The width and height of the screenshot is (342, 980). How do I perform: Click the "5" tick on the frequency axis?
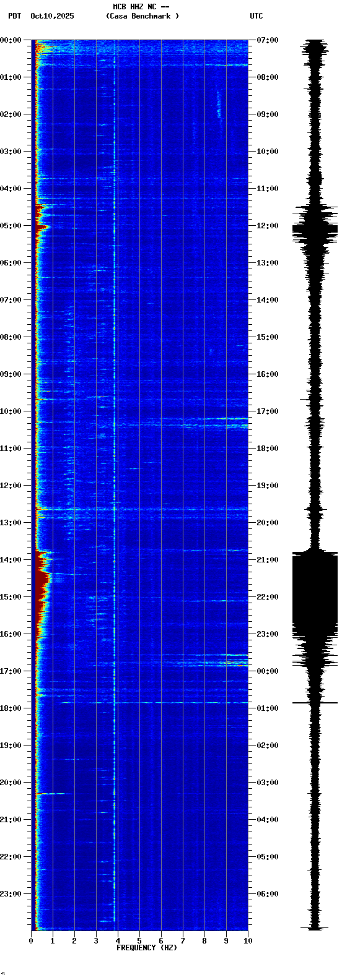pyautogui.click(x=139, y=941)
